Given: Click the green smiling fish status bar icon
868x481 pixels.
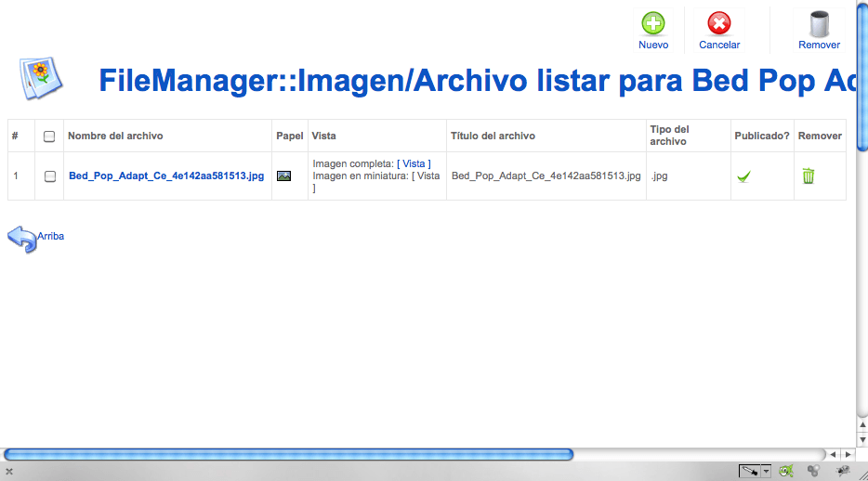Looking at the screenshot, I should 786,471.
